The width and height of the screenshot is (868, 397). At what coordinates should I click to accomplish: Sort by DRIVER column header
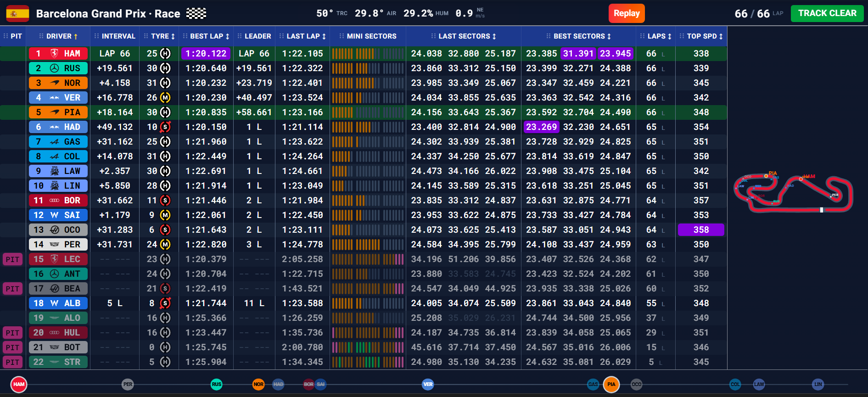pos(59,36)
